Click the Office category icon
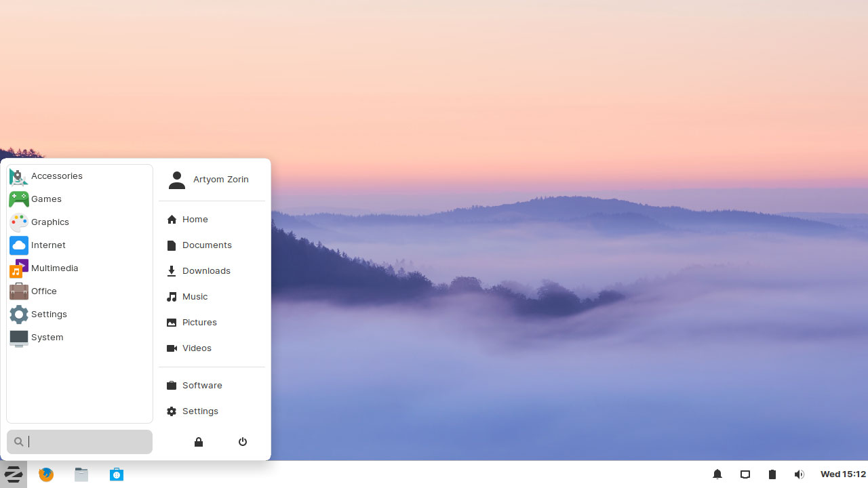868x488 pixels. tap(18, 291)
